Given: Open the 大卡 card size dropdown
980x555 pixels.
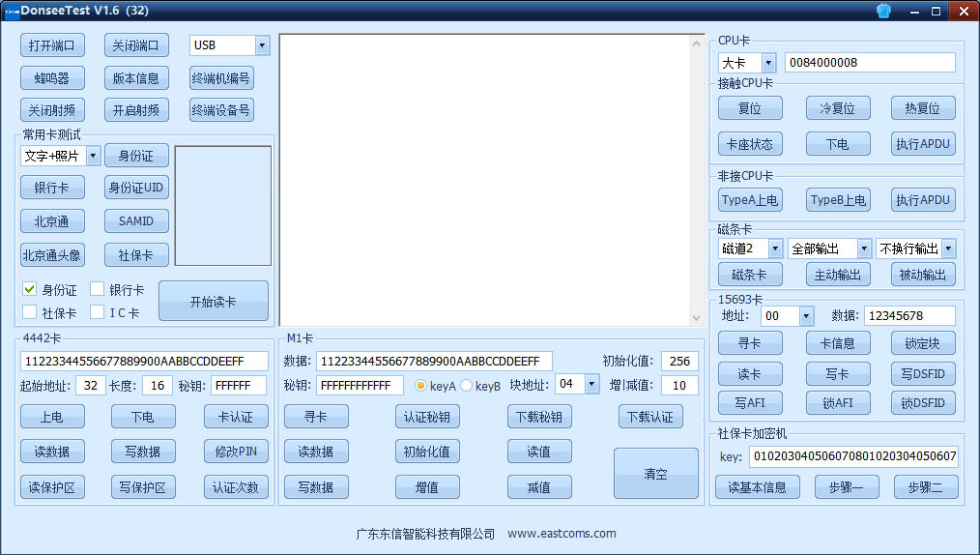Looking at the screenshot, I should [768, 63].
